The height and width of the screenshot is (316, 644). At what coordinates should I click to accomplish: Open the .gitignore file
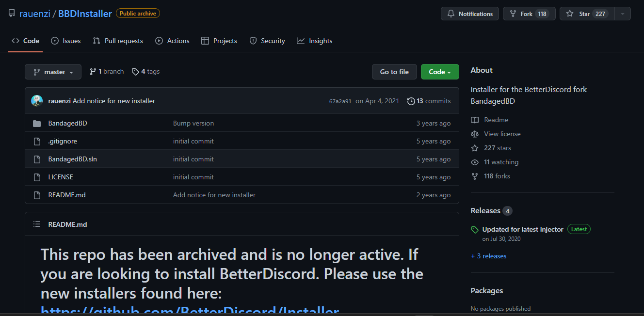(63, 141)
